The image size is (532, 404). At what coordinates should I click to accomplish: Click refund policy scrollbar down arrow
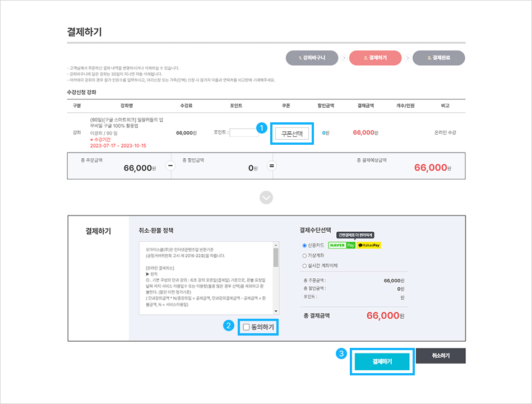point(276,311)
